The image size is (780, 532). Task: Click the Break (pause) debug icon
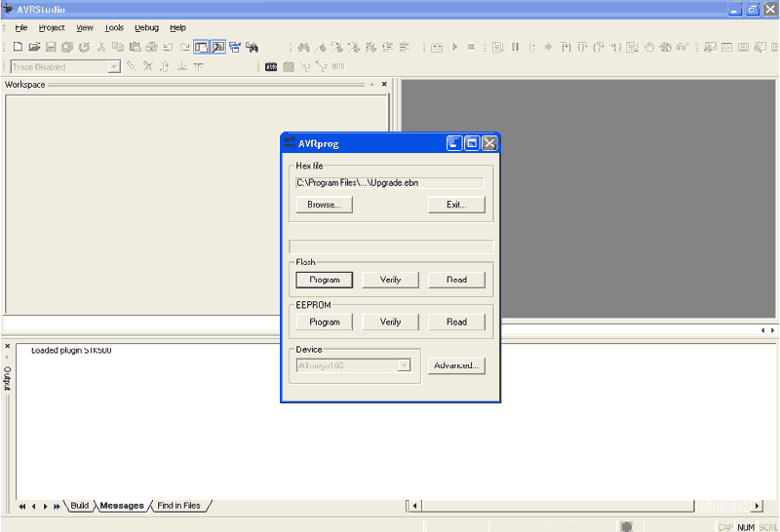click(x=515, y=47)
